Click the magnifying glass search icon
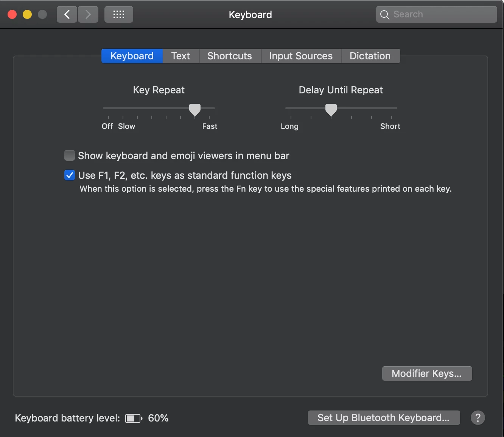This screenshot has width=504, height=437. pyautogui.click(x=385, y=15)
